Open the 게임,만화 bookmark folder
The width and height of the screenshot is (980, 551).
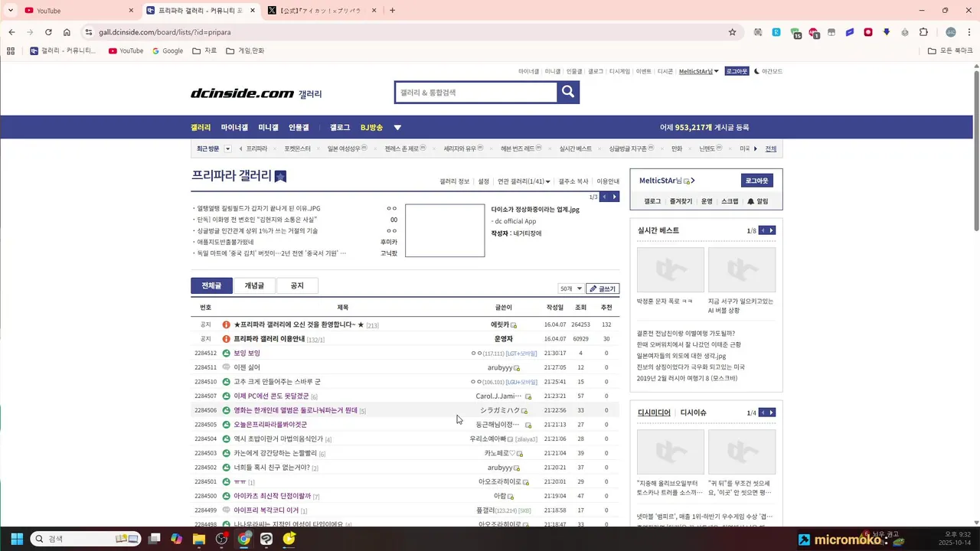(x=245, y=51)
